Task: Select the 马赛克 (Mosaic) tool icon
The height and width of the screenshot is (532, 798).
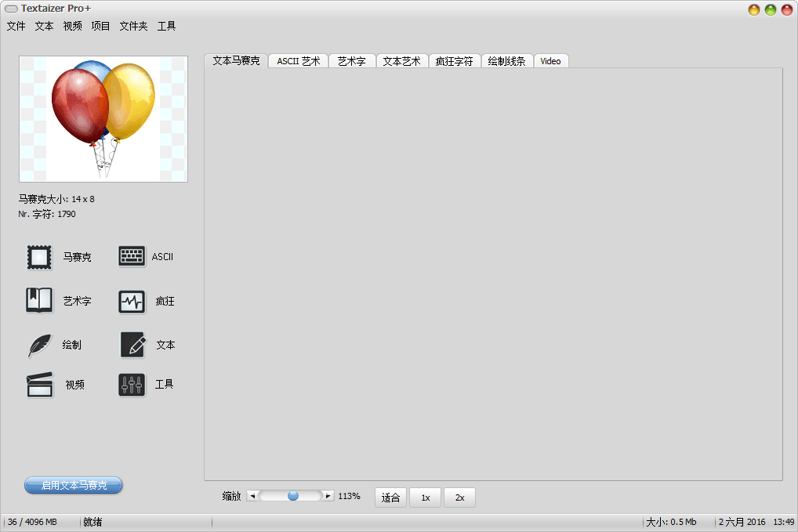Action: [39, 256]
